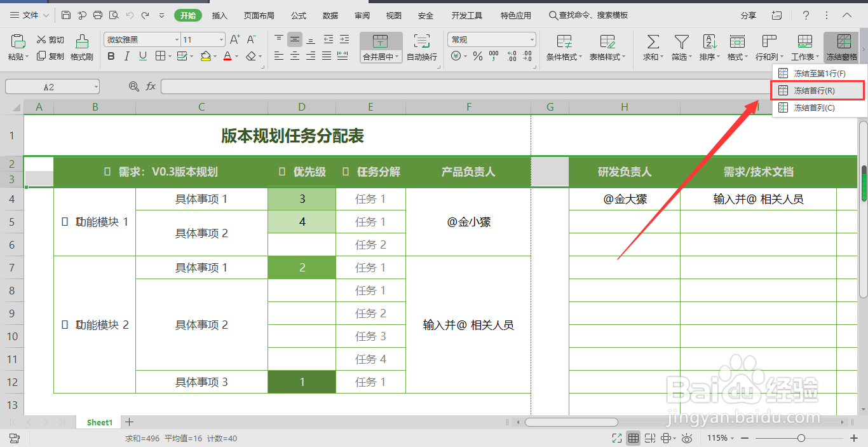Toggle Bold formatting
This screenshot has height=447, width=868.
coord(111,56)
